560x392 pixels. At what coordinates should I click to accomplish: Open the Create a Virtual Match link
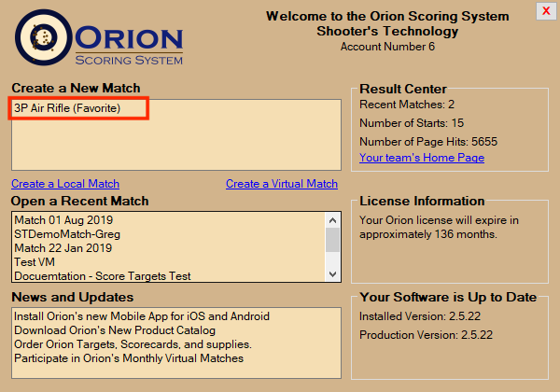click(281, 184)
